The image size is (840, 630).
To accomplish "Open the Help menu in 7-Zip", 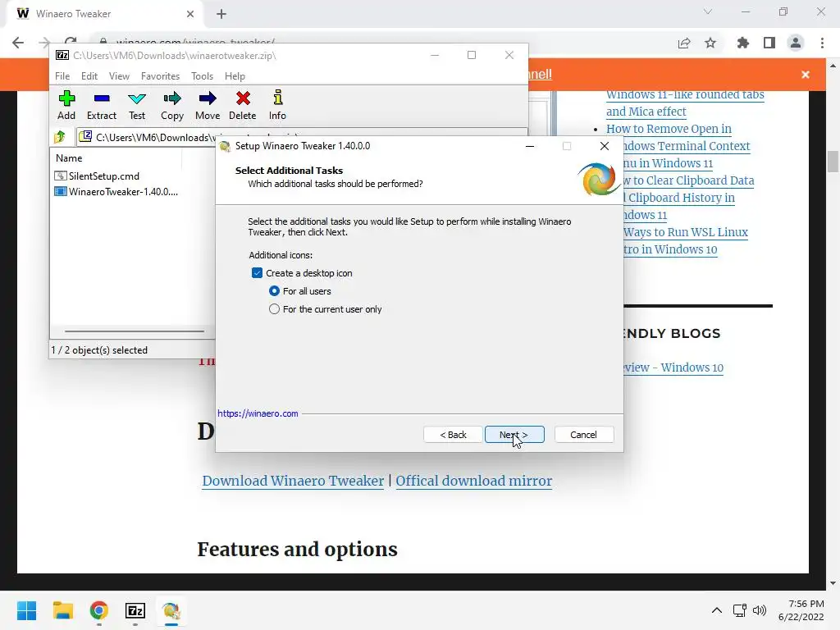I will pyautogui.click(x=235, y=76).
